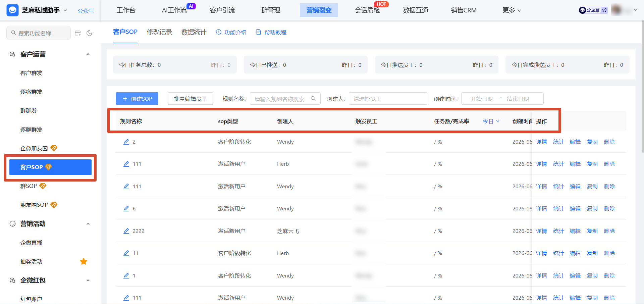The height and width of the screenshot is (304, 644).
Task: Open 朋友圈SOP in the sidebar
Action: [34, 205]
